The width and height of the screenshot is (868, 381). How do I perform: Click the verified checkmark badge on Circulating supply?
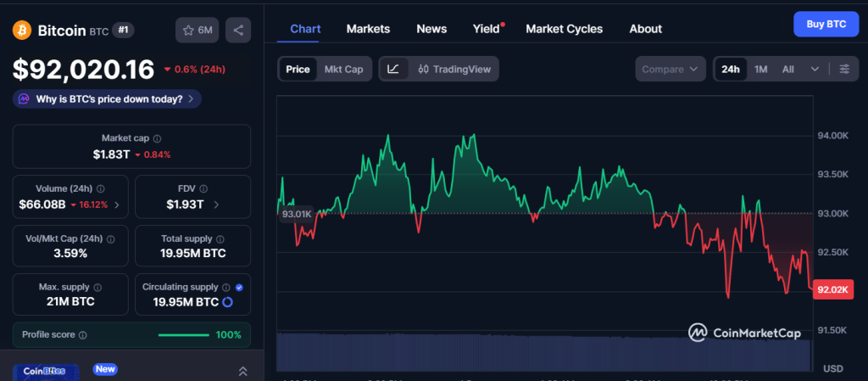coord(239,288)
